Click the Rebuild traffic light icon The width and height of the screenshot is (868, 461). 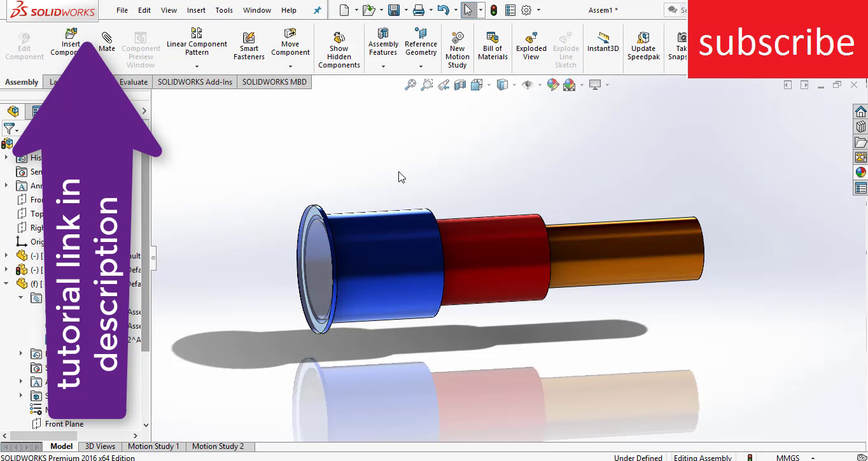click(494, 10)
